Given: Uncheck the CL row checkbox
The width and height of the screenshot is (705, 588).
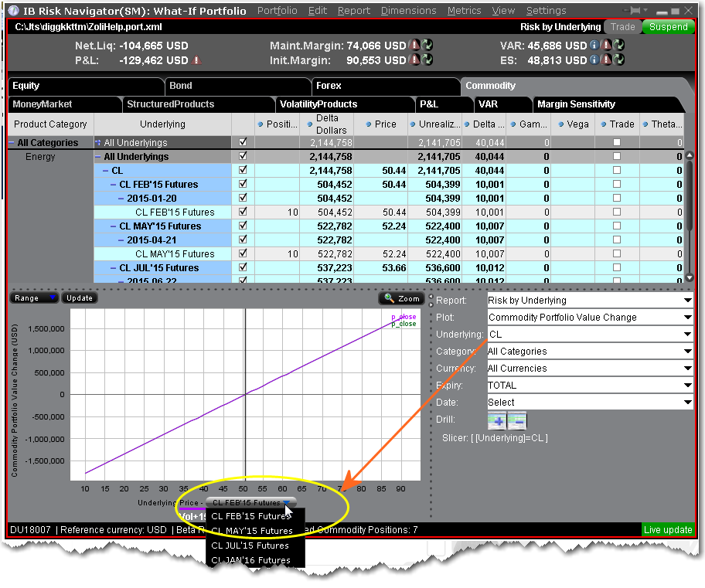Looking at the screenshot, I should pyautogui.click(x=244, y=171).
